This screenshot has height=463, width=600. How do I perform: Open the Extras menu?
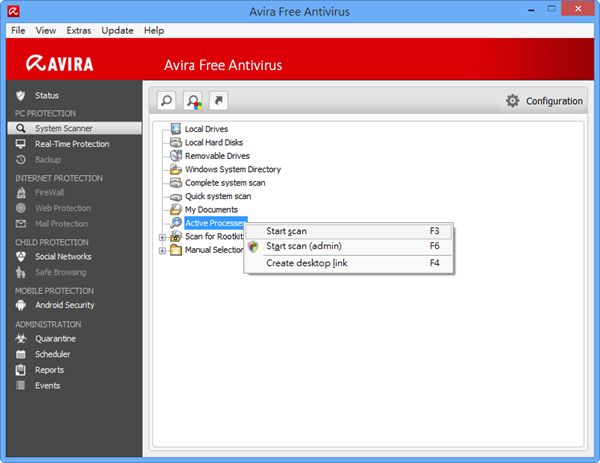[78, 31]
